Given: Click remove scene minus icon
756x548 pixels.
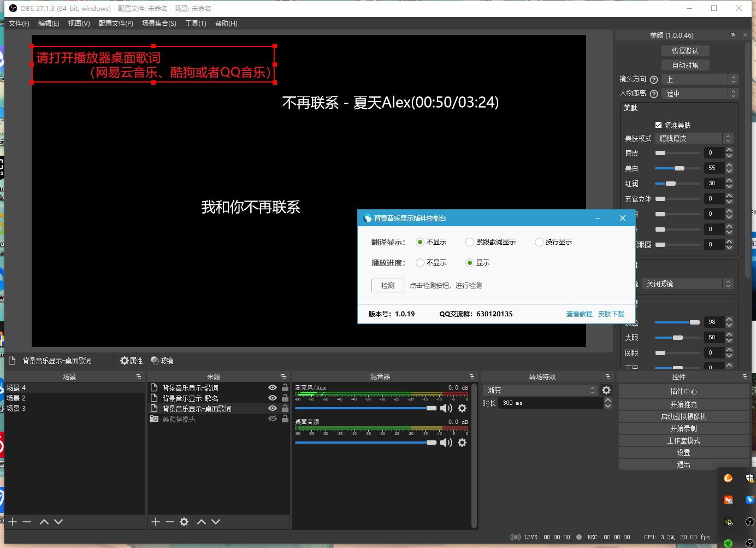Looking at the screenshot, I should (x=27, y=522).
